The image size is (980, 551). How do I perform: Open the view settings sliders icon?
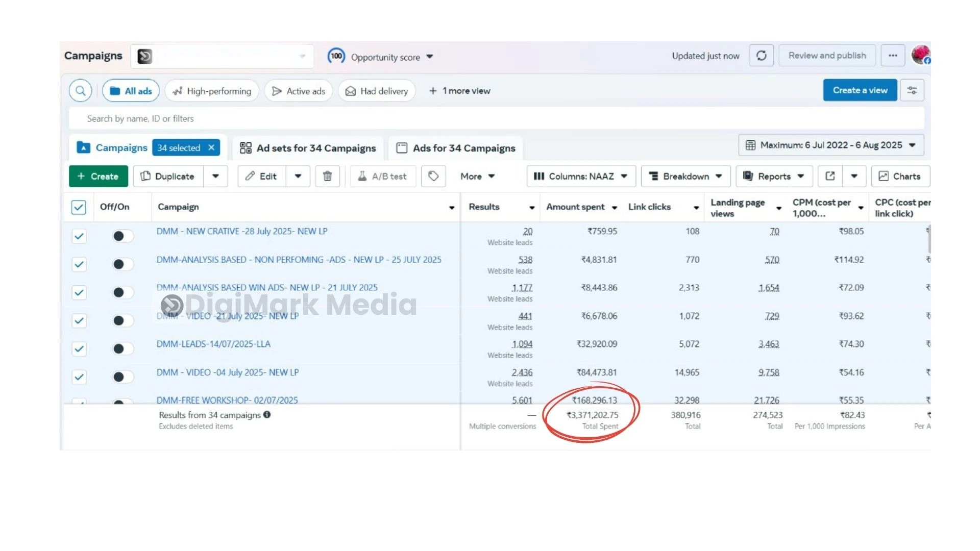click(x=912, y=90)
